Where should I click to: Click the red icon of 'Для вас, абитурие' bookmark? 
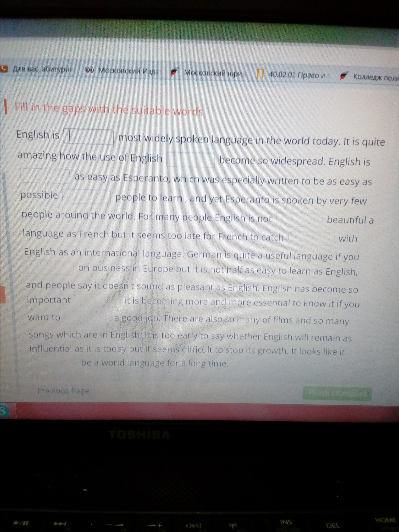click(4, 69)
